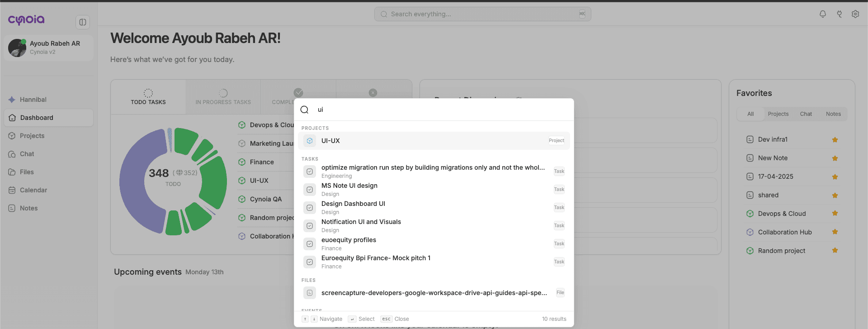This screenshot has width=868, height=329.
Task: Open the optimize migration run step task result
Action: click(x=434, y=172)
